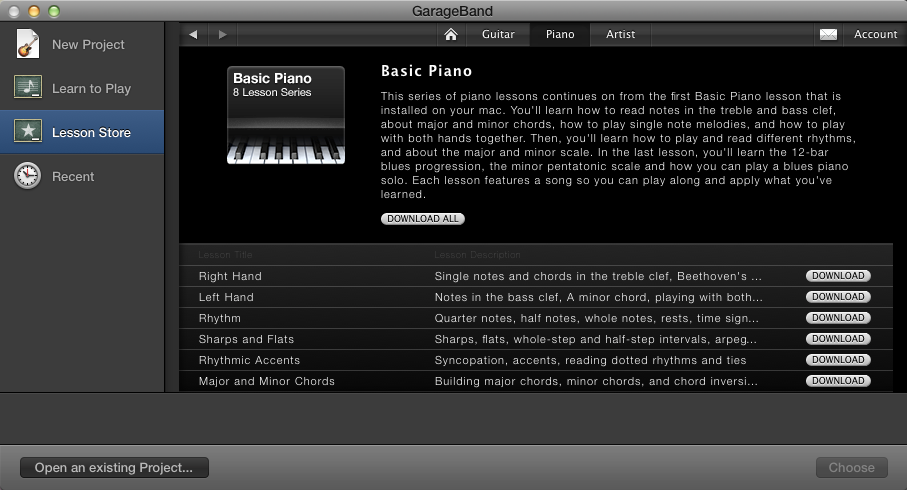
Task: Click description 'Quarter notes, half notes, whole notes'
Action: (596, 318)
